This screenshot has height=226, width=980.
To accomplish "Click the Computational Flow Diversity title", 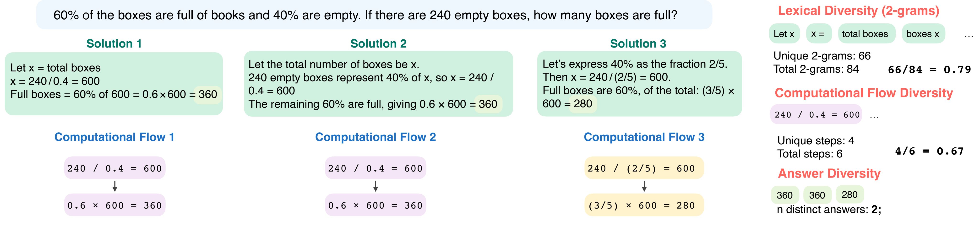I will point(864,93).
